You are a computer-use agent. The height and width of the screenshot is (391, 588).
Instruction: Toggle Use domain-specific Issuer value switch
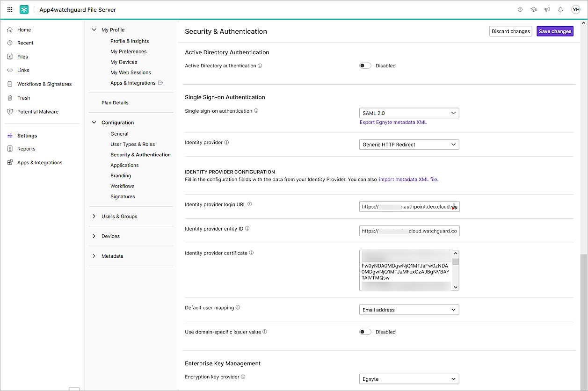click(365, 332)
